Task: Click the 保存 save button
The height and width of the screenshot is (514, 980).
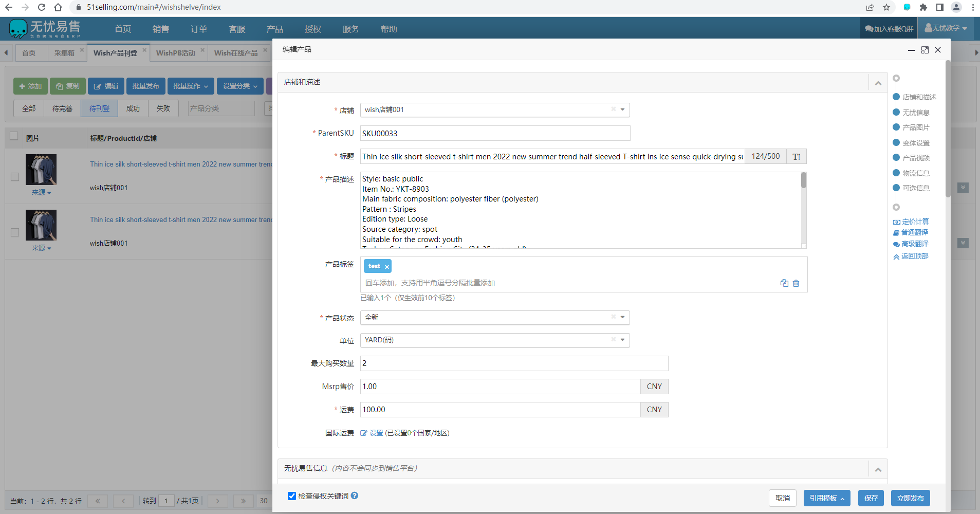Action: pyautogui.click(x=871, y=498)
